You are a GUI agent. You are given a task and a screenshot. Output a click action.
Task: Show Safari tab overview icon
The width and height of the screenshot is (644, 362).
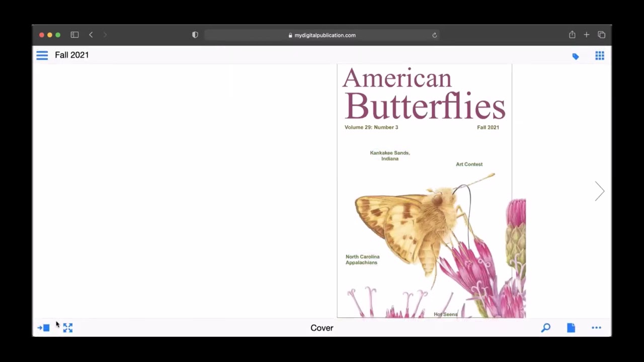(601, 35)
